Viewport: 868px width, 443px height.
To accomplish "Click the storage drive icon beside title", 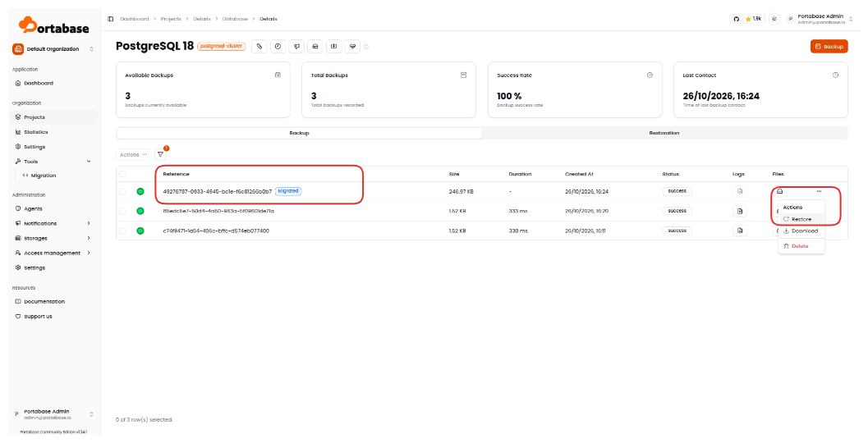I will 315,47.
